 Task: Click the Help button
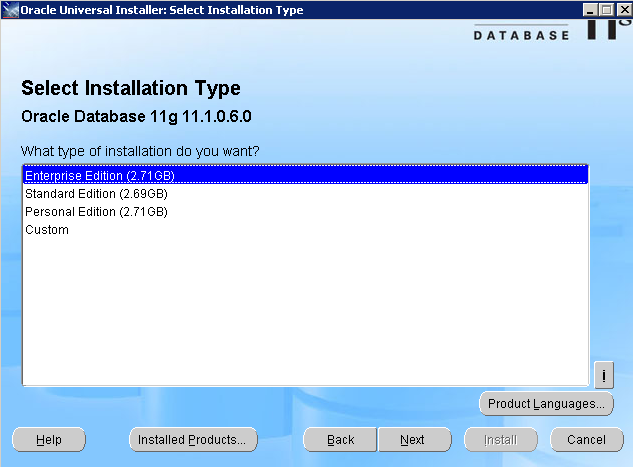click(49, 440)
